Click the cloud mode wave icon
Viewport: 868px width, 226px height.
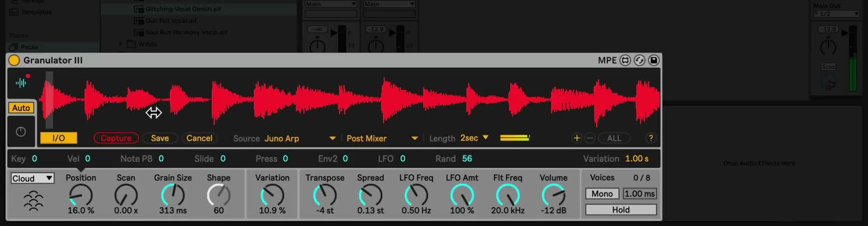[33, 201]
